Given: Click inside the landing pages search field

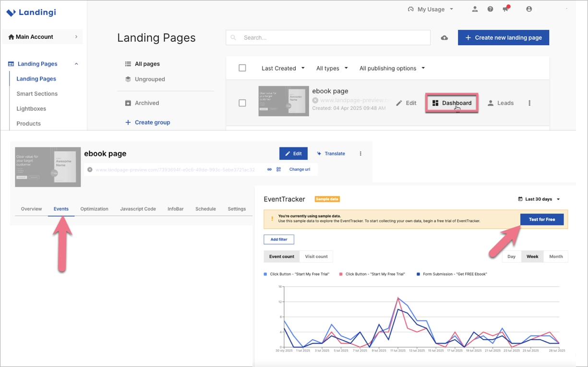Looking at the screenshot, I should (x=328, y=37).
